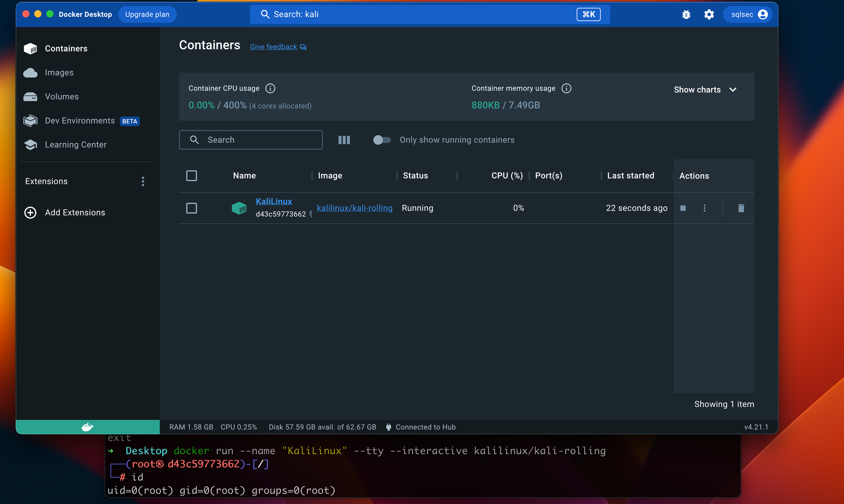Click the Docker whale status icon
The width and height of the screenshot is (844, 504).
88,427
